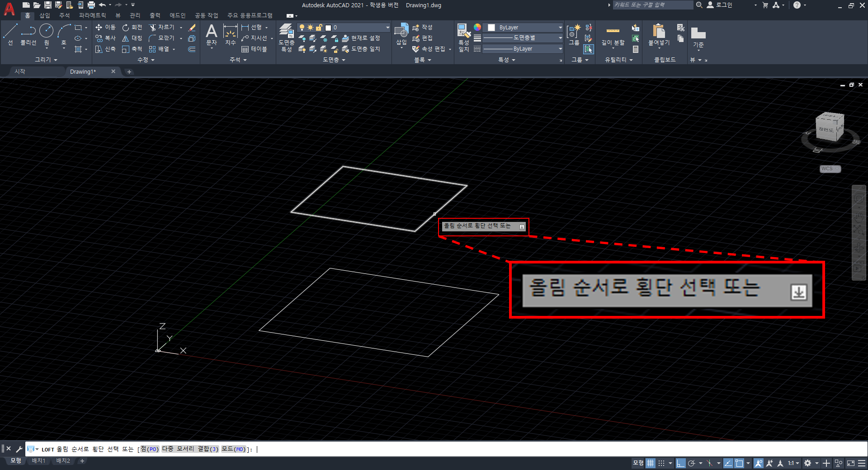The width and height of the screenshot is (868, 470).
Task: Open the 출력 ribbon tab
Action: pos(155,15)
